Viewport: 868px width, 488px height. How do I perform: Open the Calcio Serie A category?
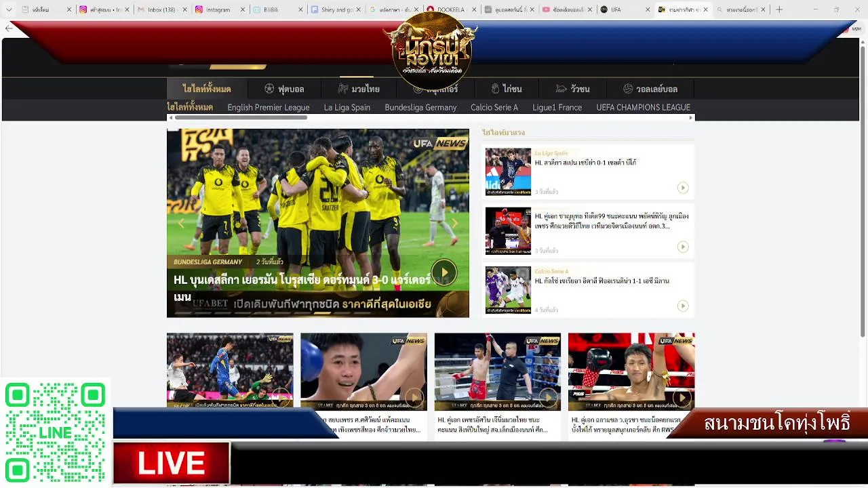point(494,107)
